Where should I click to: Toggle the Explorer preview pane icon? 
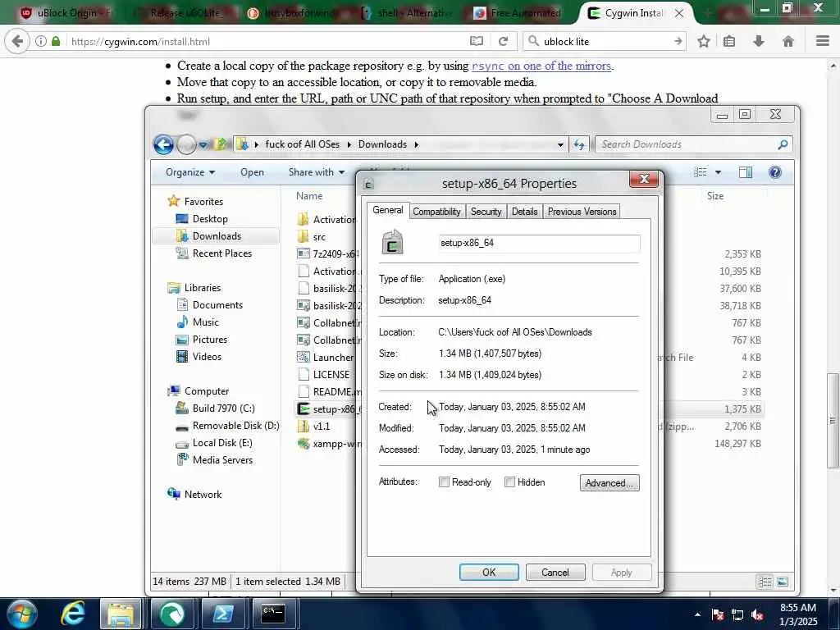745,172
